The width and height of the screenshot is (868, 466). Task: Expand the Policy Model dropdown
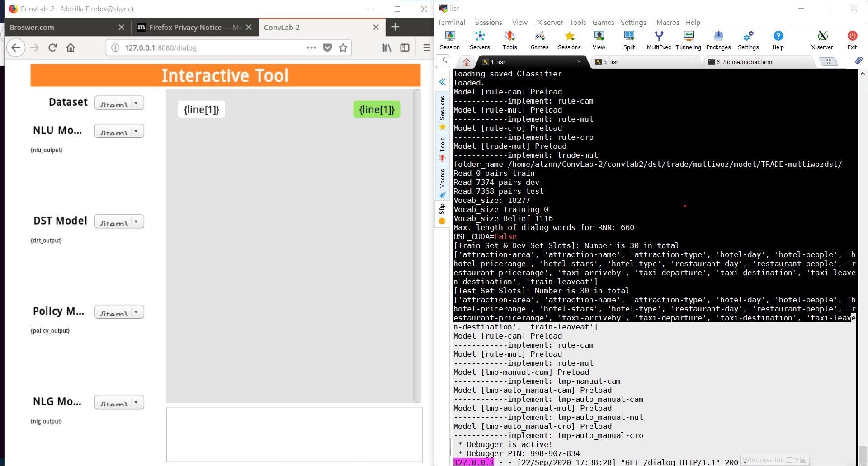click(119, 312)
